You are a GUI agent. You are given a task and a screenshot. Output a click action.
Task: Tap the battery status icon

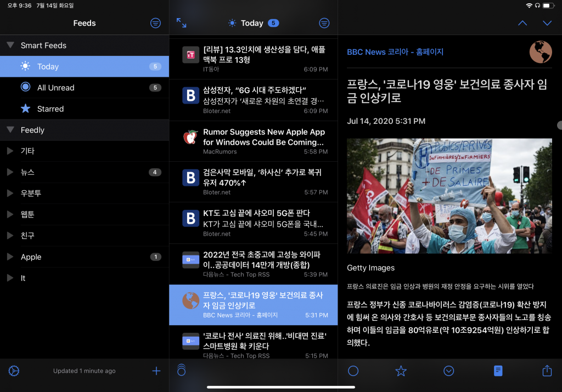pos(548,5)
